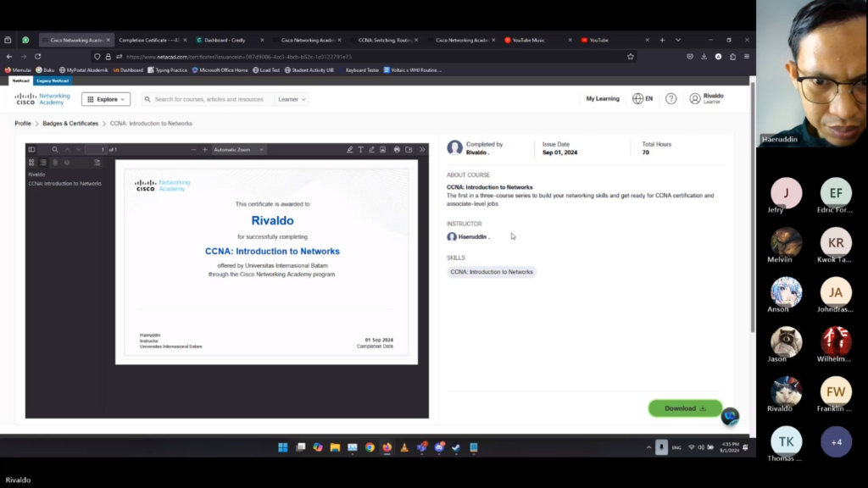Select the PDF add text tool
The image size is (868, 488).
click(360, 150)
